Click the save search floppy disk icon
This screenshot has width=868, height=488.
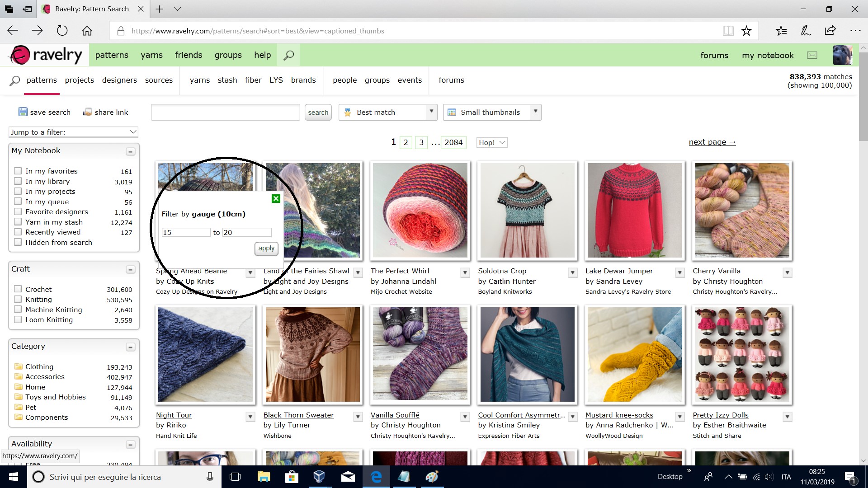(x=22, y=111)
